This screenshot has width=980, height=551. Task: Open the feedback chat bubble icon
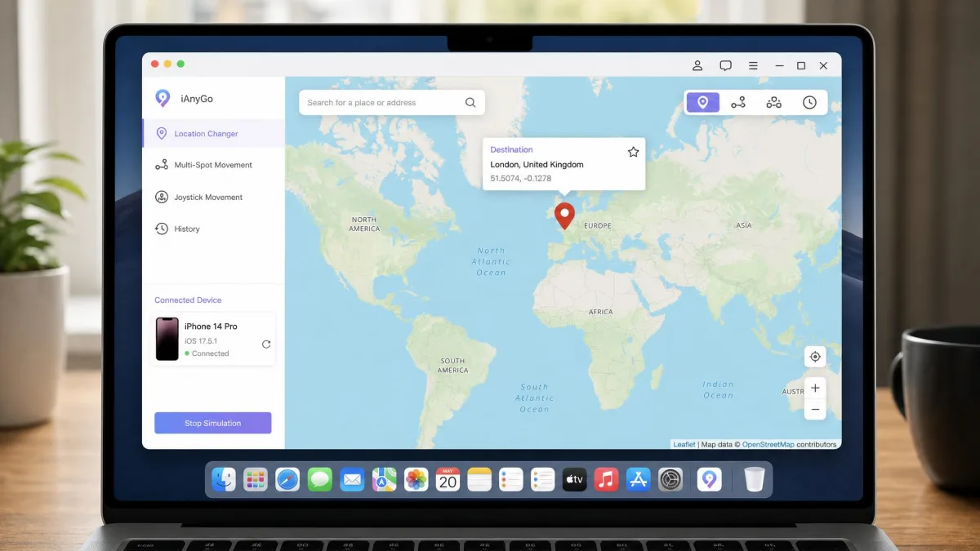click(725, 65)
